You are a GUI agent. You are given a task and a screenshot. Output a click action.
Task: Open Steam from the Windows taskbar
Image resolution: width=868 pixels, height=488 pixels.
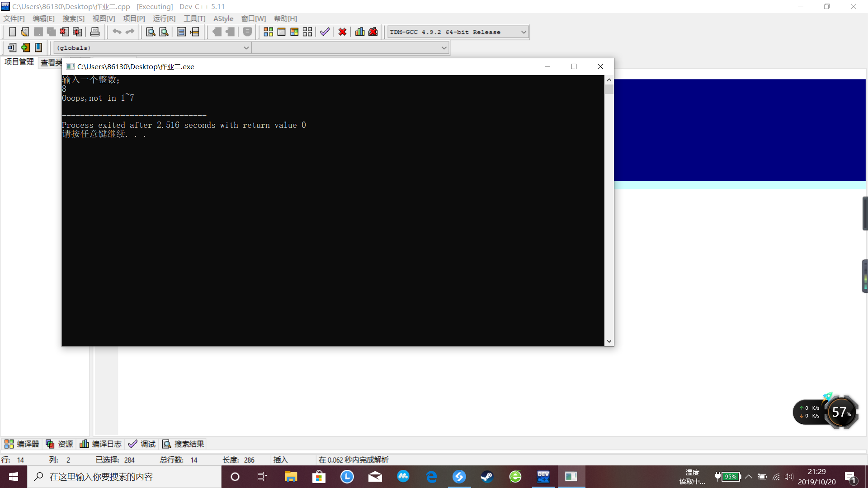487,477
